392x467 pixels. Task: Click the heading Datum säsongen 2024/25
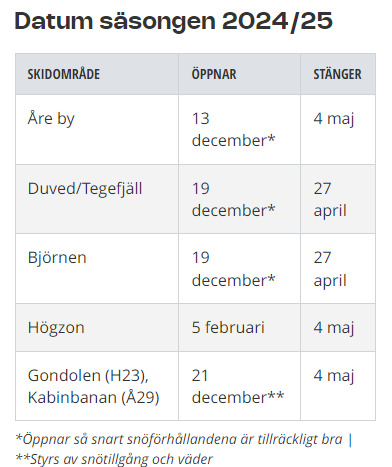[173, 21]
